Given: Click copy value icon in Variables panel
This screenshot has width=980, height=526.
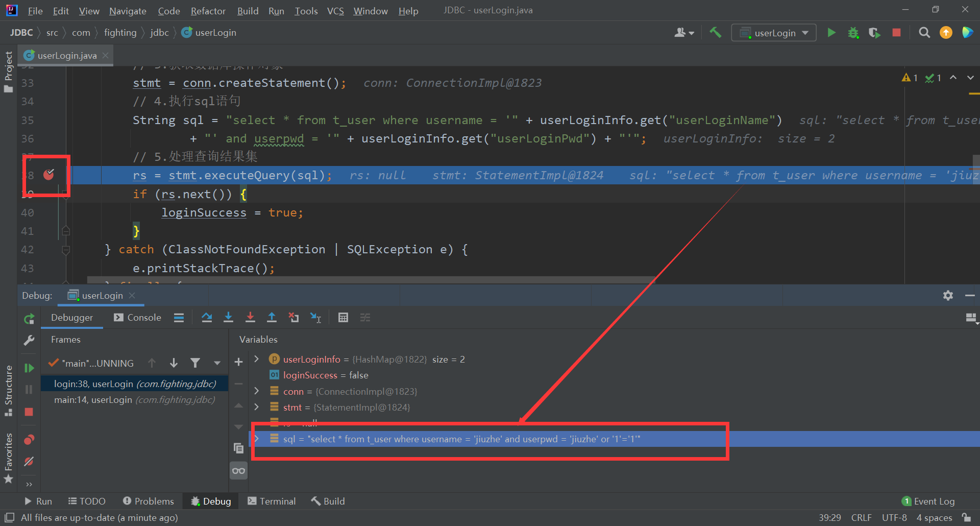Looking at the screenshot, I should click(x=238, y=448).
